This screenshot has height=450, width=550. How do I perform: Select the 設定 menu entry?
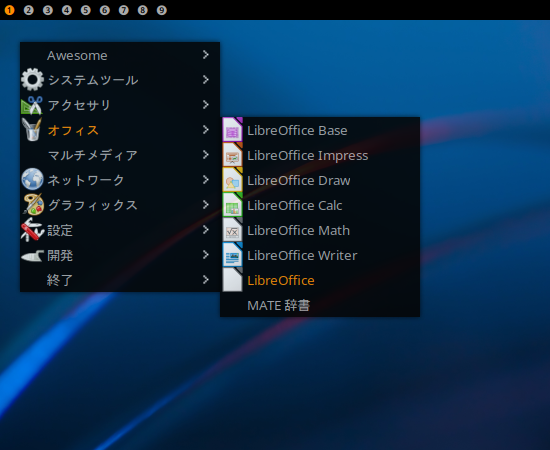[120, 230]
